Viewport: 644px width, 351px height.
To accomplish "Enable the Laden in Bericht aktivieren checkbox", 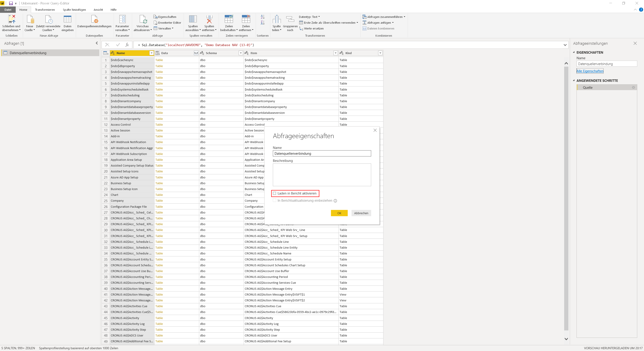I will (275, 193).
